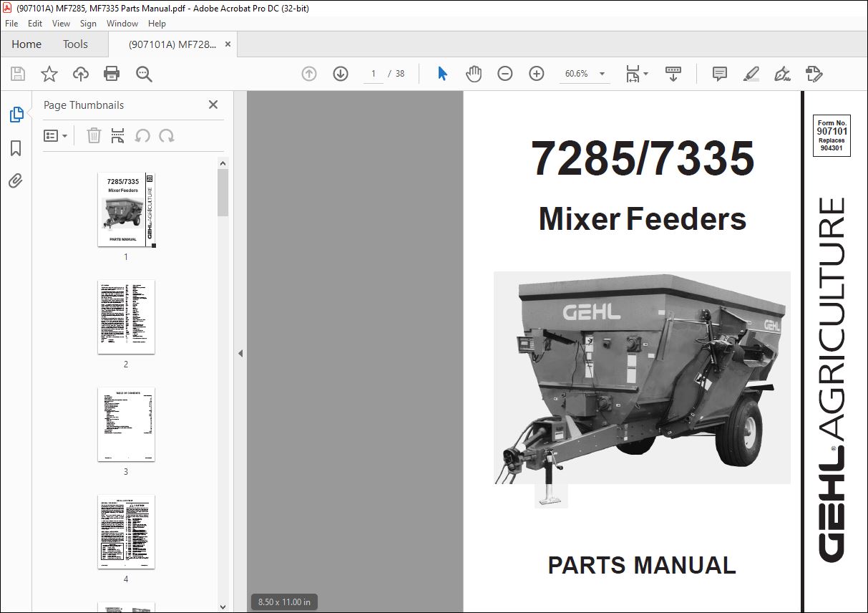
Task: Click the thumbnails scroll down arrow
Action: coord(223,607)
